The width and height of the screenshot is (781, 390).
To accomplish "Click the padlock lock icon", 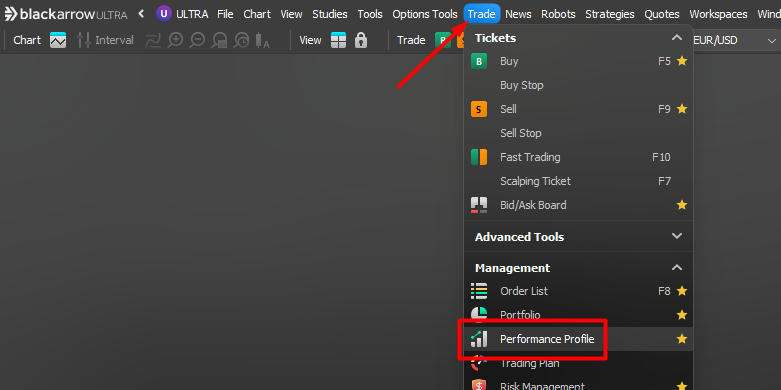I will (361, 40).
